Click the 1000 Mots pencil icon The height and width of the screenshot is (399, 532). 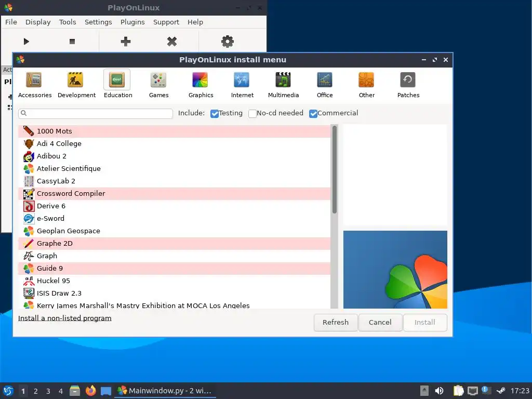29,131
